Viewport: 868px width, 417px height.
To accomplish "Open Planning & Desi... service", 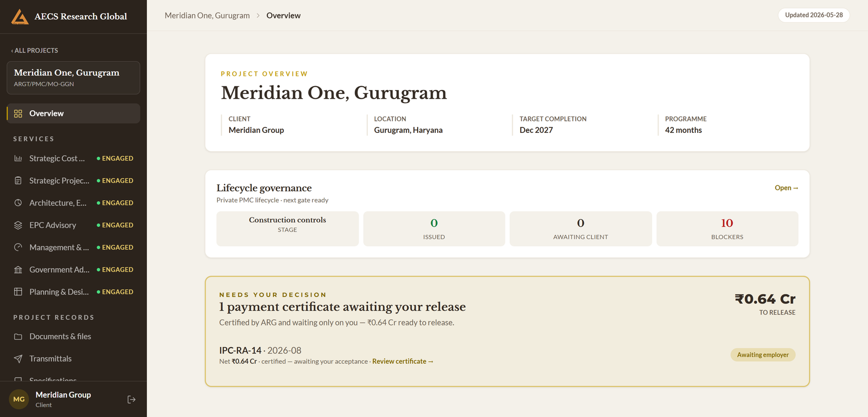I will point(73,292).
